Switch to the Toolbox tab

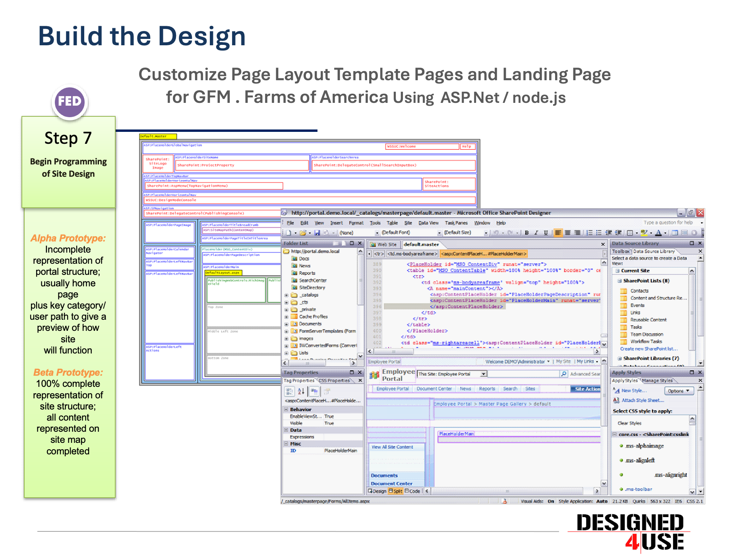pos(621,251)
